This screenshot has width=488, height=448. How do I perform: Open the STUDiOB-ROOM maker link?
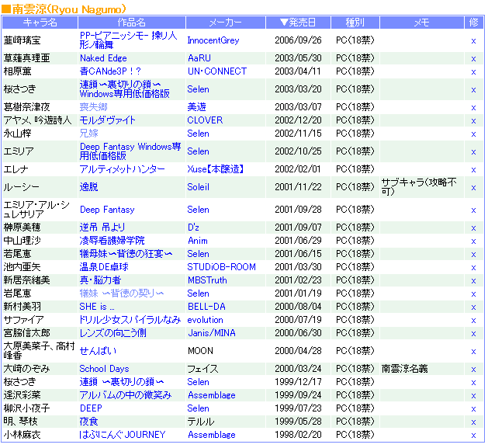pos(222,267)
